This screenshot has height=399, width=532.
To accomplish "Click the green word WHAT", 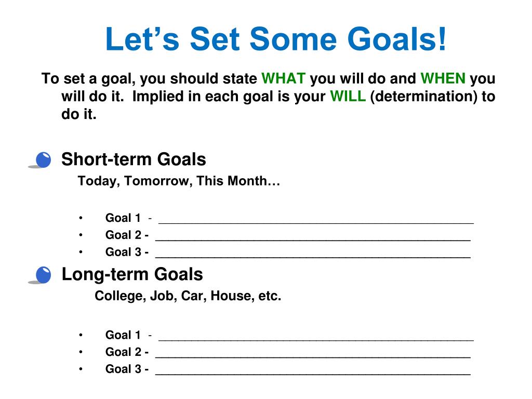I will click(283, 78).
